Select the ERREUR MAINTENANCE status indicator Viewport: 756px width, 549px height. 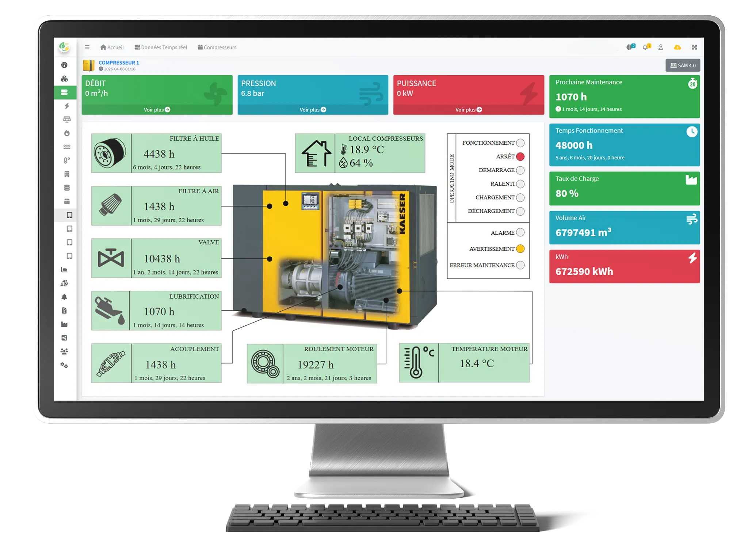pos(520,265)
